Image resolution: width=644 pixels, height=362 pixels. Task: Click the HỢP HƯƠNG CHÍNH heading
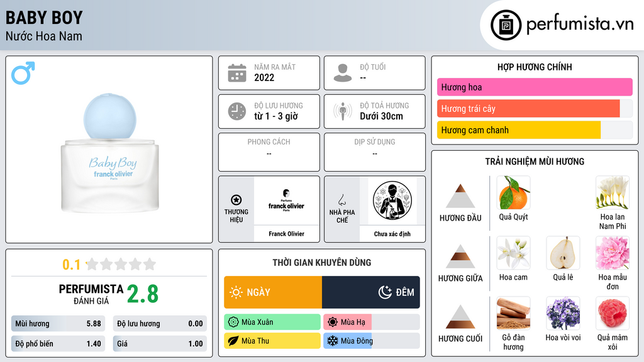(535, 67)
